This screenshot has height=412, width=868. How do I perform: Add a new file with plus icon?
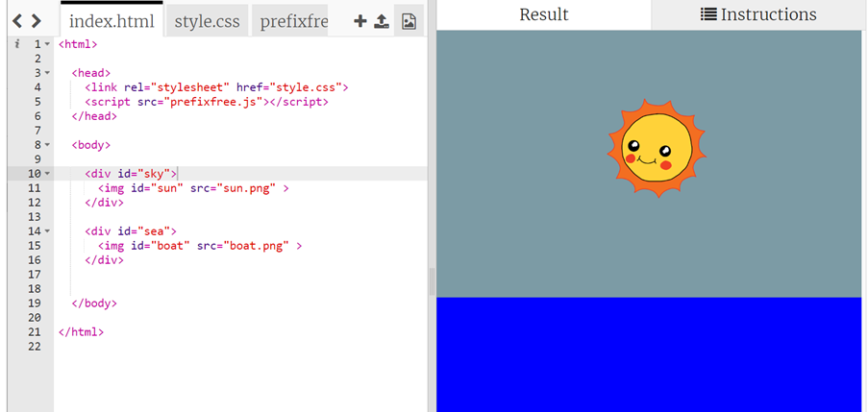click(360, 21)
